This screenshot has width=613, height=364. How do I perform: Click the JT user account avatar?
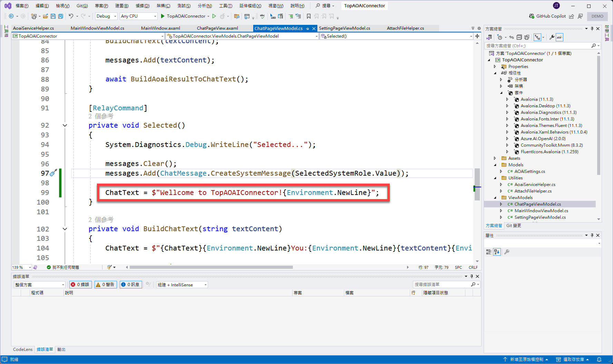(556, 6)
